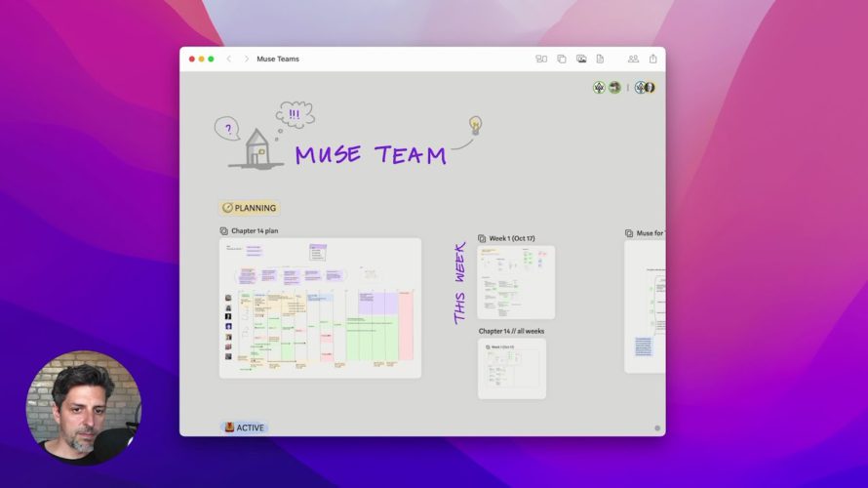
Task: Select the first green-ringed collaborator avatar
Action: (x=599, y=88)
